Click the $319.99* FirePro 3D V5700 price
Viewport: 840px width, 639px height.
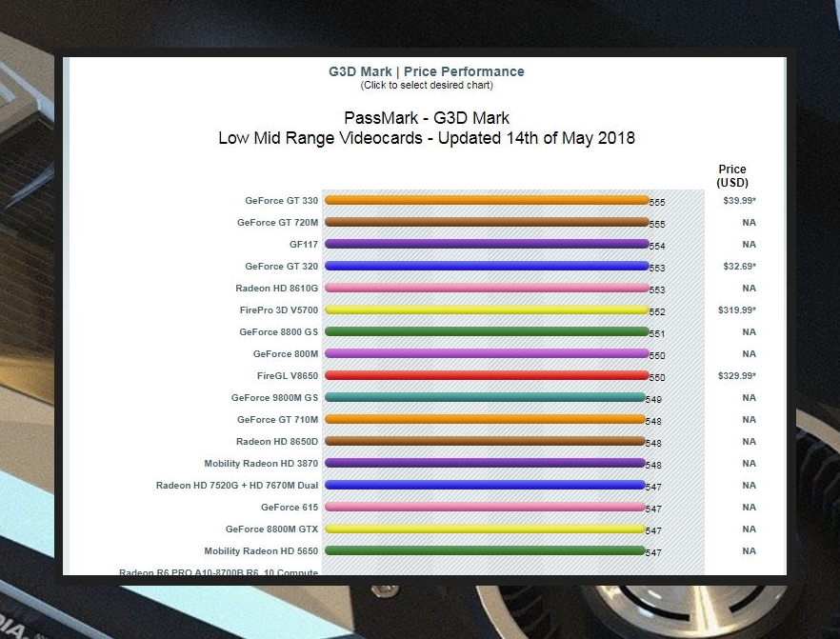click(x=737, y=310)
